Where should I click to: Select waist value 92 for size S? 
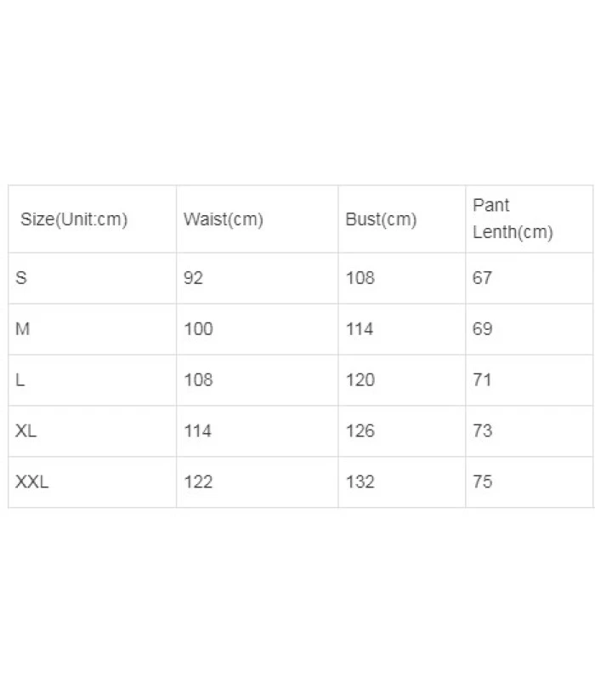click(x=194, y=278)
